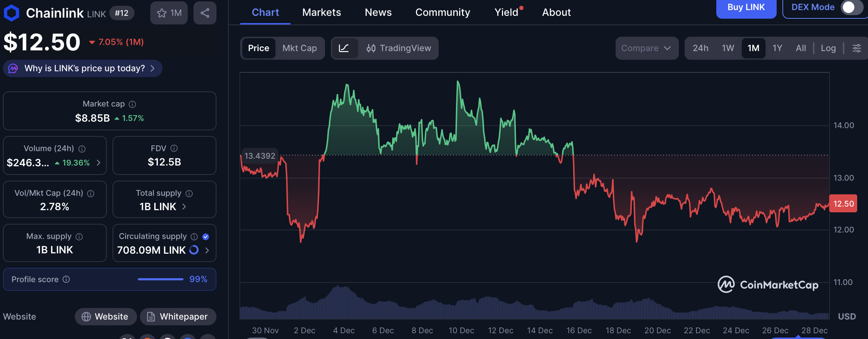Open the chart settings sliders icon
The height and width of the screenshot is (339, 868).
click(x=858, y=48)
